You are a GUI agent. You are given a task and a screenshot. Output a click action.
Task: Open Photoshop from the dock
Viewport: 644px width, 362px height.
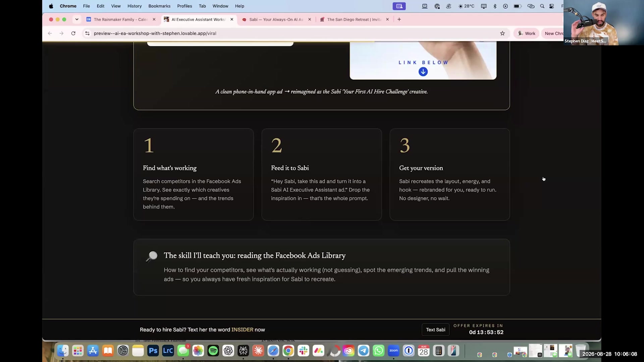[x=153, y=351]
